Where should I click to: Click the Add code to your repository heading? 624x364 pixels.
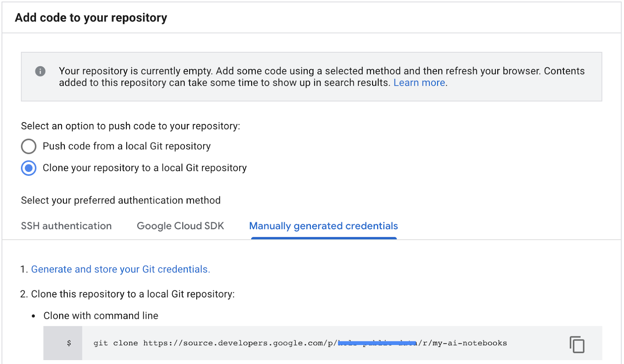pos(91,18)
